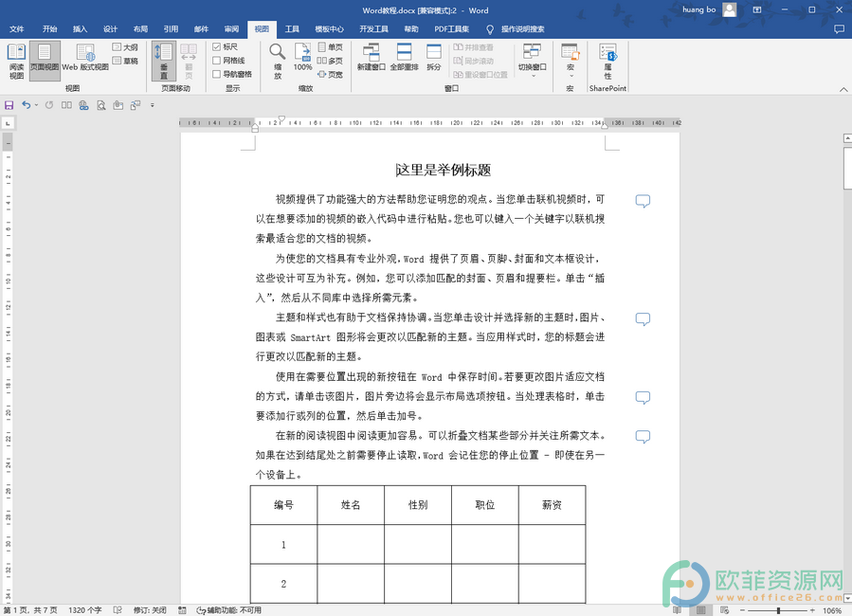
Task: Click the 职位 table header cell
Action: pos(484,505)
